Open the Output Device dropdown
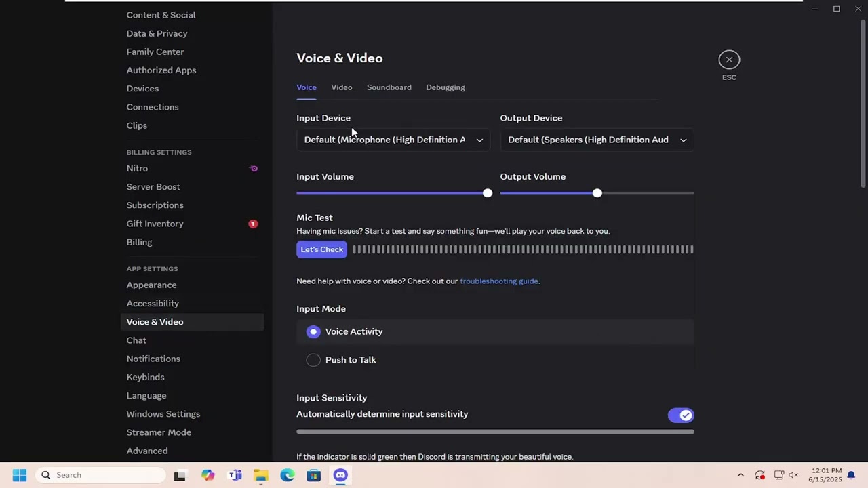 (x=597, y=140)
